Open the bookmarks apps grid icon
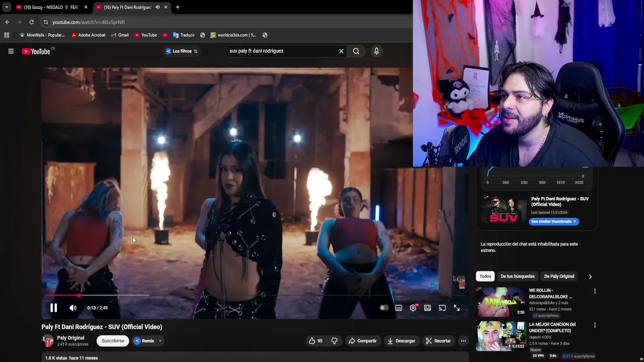 [7, 35]
